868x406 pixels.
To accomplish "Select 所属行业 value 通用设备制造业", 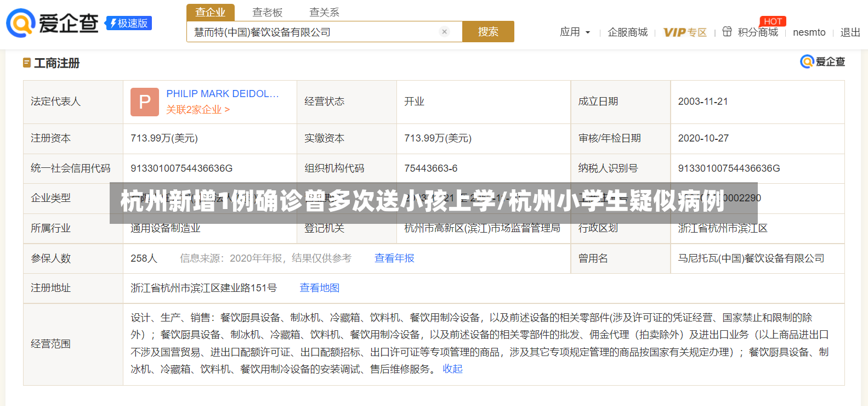I will (x=166, y=228).
